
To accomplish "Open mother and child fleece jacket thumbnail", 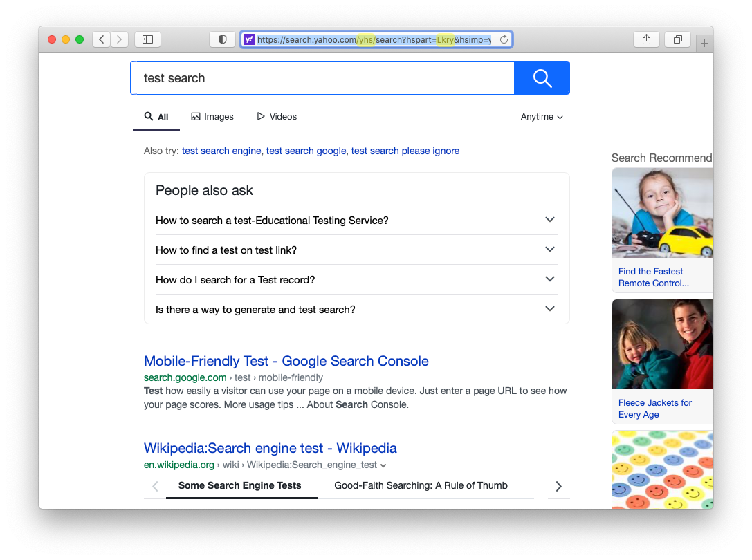I will pos(662,344).
